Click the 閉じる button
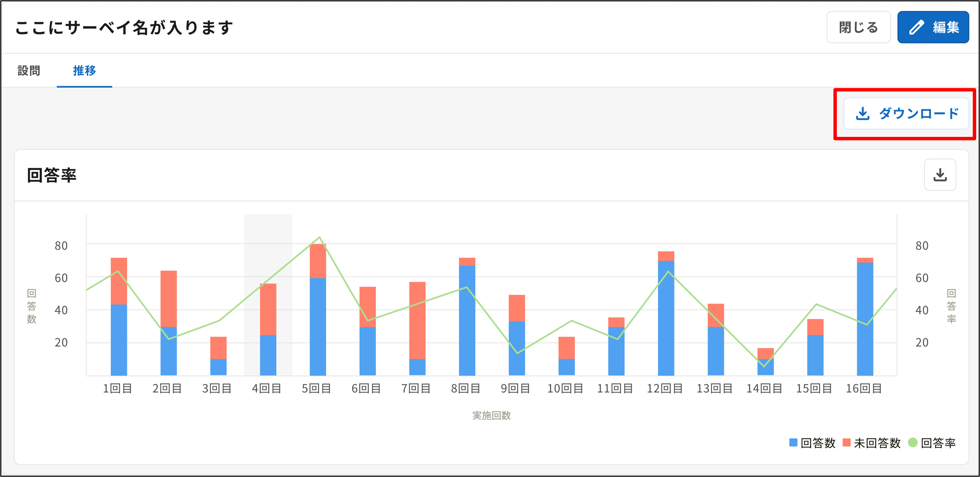The width and height of the screenshot is (980, 477). [858, 28]
